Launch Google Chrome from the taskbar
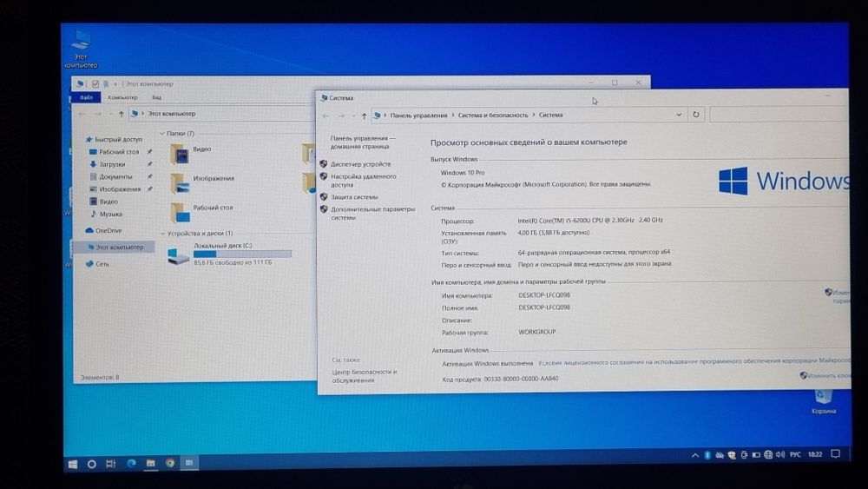This screenshot has width=868, height=489. click(x=170, y=463)
